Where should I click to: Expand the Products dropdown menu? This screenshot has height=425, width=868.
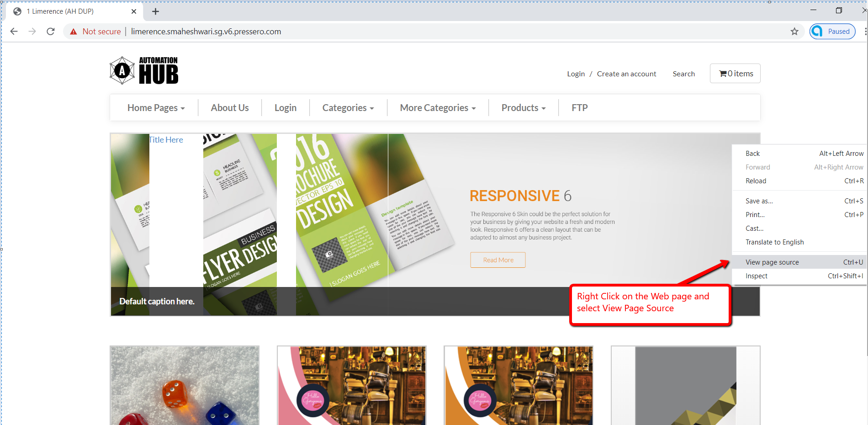tap(524, 108)
